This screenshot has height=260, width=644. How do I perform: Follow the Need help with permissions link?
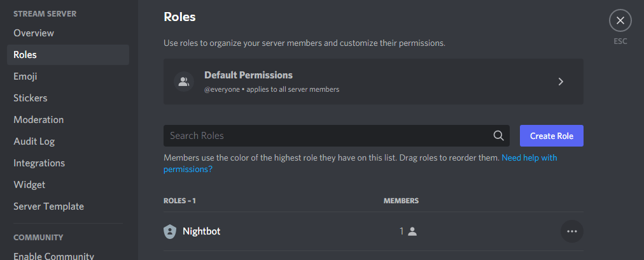point(360,163)
